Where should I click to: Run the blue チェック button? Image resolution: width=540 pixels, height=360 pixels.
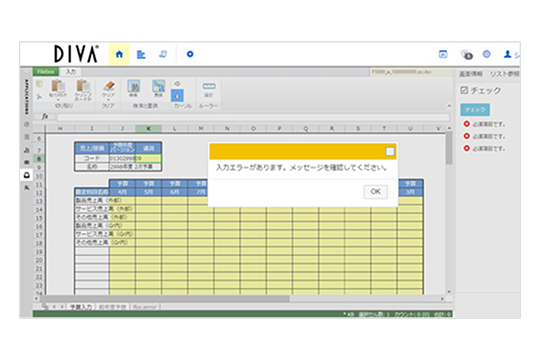click(475, 110)
